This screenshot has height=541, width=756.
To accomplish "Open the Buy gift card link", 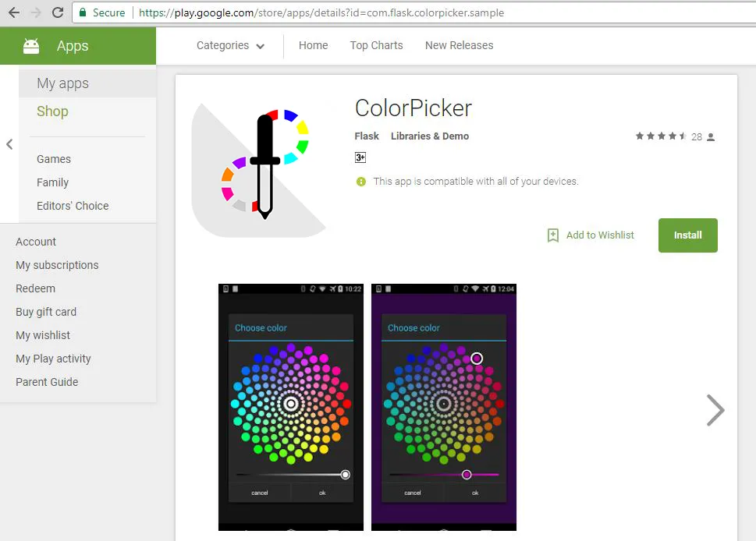I will click(46, 312).
